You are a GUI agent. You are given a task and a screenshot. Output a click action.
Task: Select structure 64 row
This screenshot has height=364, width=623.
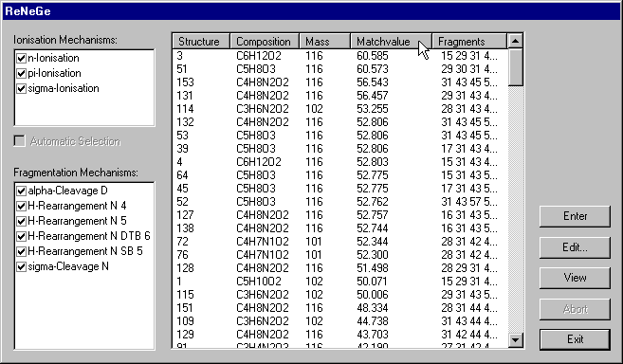click(340, 175)
